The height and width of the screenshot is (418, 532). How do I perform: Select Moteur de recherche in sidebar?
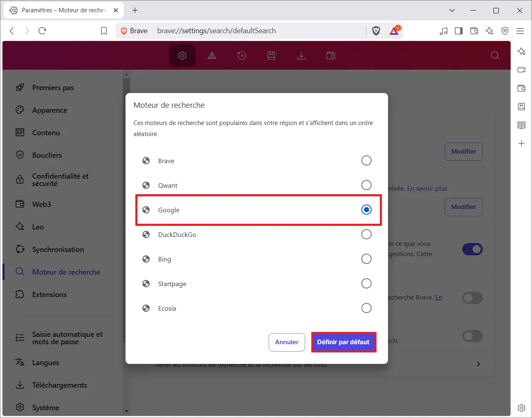point(66,272)
